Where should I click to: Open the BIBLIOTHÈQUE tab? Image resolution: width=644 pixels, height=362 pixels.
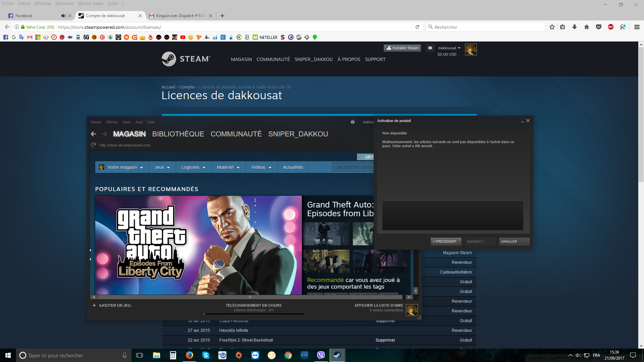[x=178, y=134]
